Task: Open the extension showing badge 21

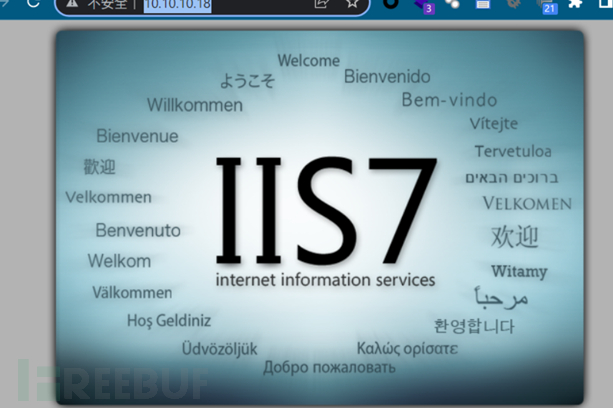Action: [x=547, y=6]
